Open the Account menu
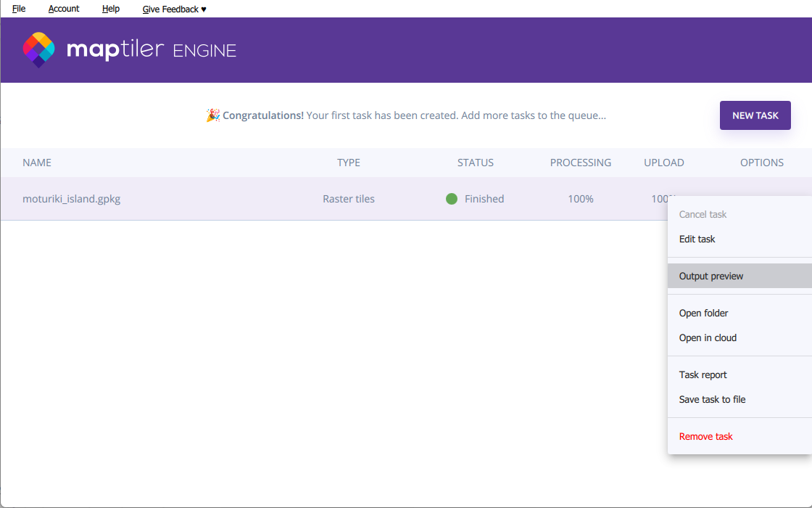 [x=64, y=9]
